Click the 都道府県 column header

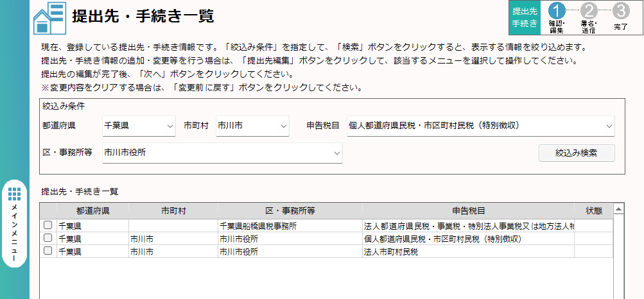pos(92,211)
